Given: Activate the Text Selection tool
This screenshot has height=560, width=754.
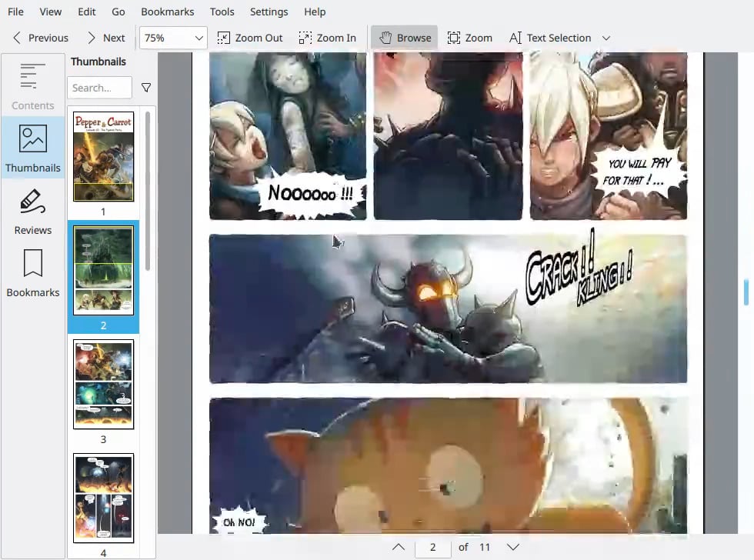Looking at the screenshot, I should [550, 38].
